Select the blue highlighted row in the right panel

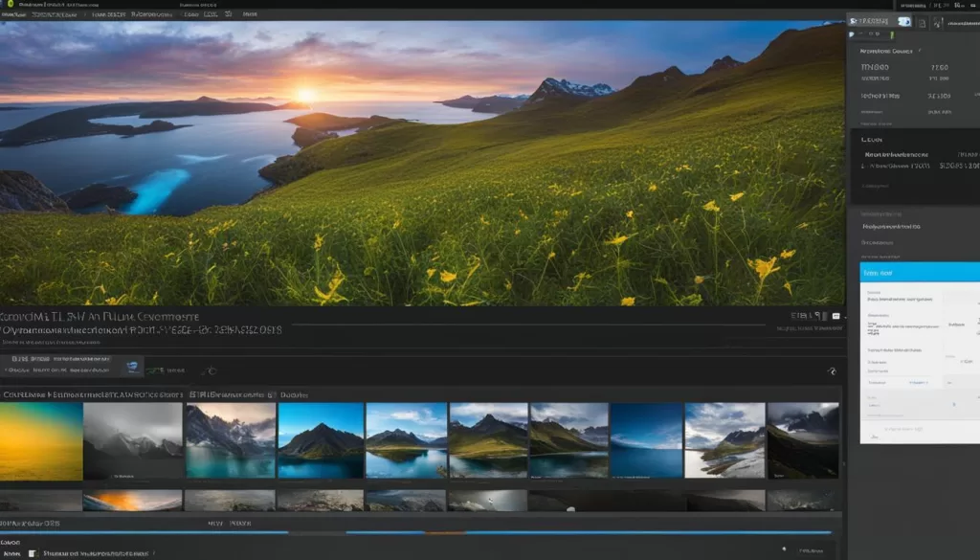pyautogui.click(x=919, y=273)
